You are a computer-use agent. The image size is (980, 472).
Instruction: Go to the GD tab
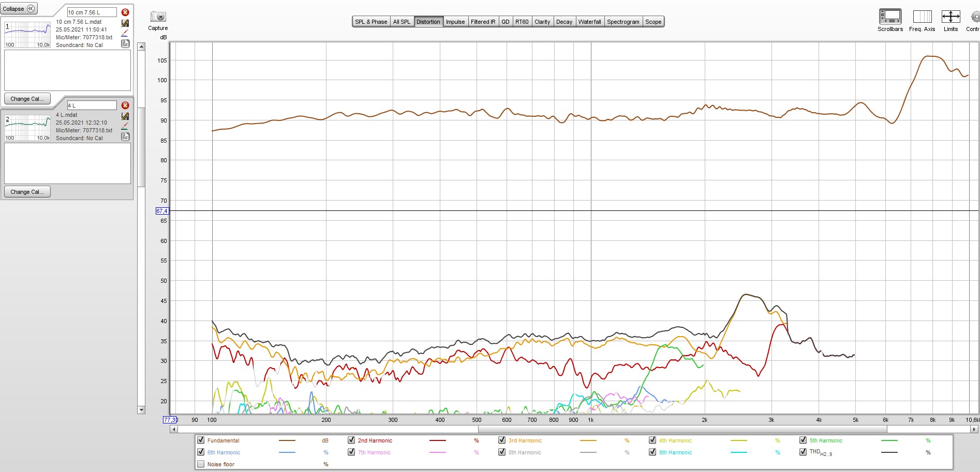pos(506,22)
